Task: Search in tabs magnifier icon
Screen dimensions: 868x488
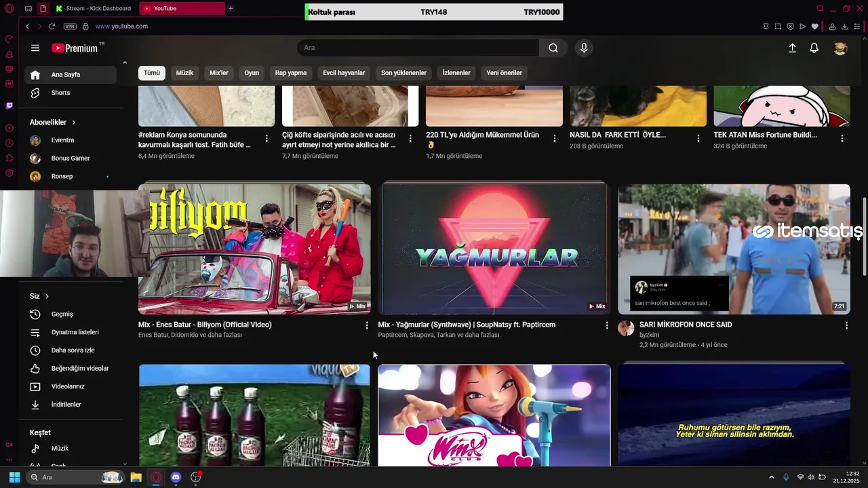Action: tap(820, 8)
